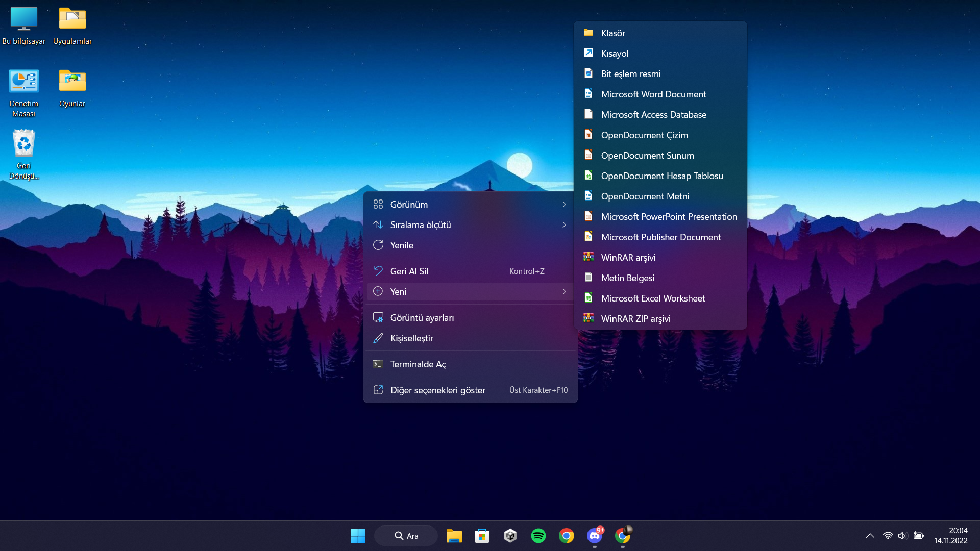Viewport: 980px width, 551px height.
Task: Show hidden system tray icons chevron
Action: (x=870, y=536)
